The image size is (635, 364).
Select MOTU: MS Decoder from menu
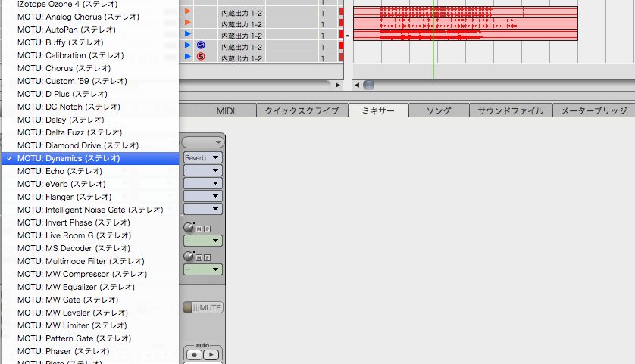click(x=90, y=248)
